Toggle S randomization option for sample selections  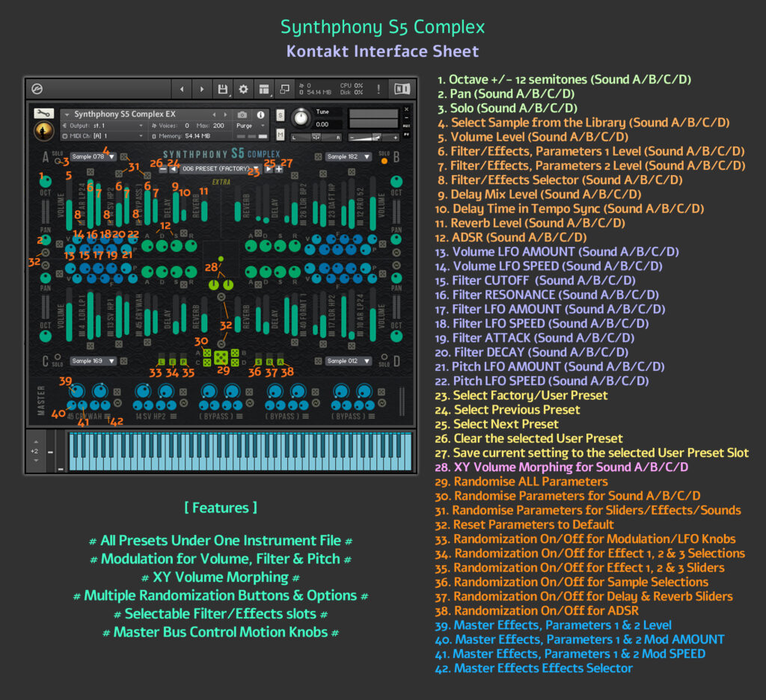(x=258, y=362)
